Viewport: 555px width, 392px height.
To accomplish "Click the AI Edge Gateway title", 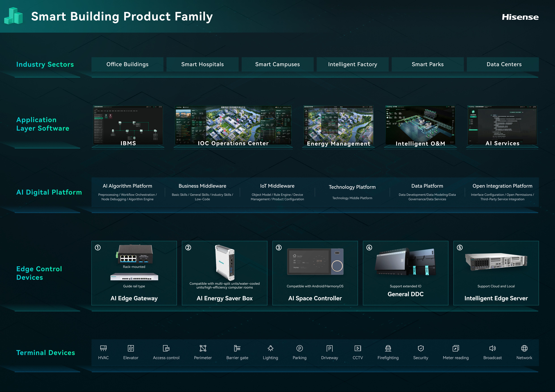I will point(134,298).
